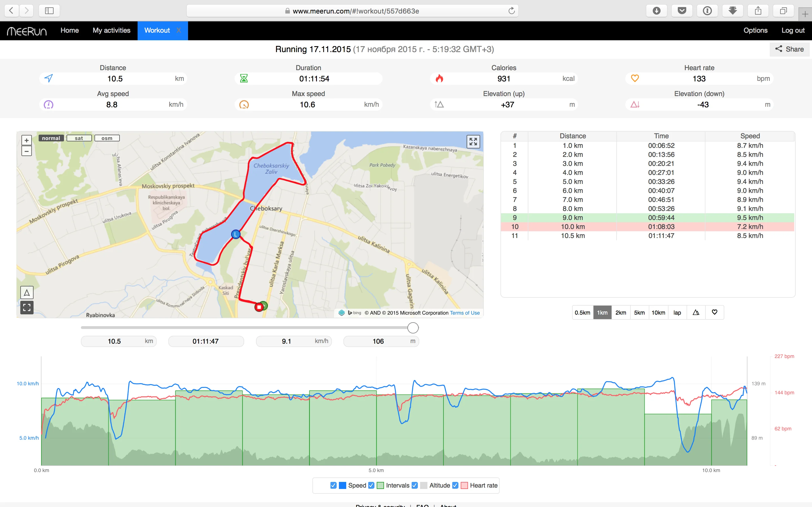Click the Log out link
The image size is (812, 507).
pyautogui.click(x=793, y=30)
